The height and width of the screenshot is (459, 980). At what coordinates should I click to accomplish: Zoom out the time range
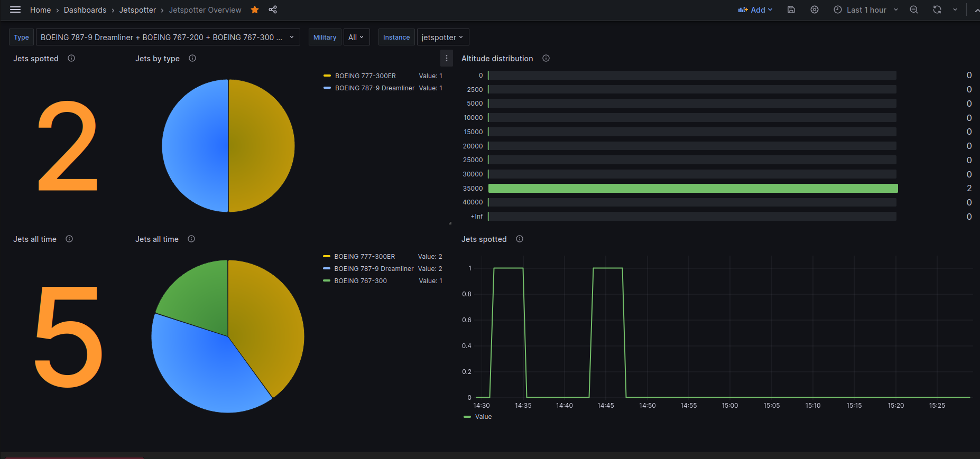pos(914,10)
